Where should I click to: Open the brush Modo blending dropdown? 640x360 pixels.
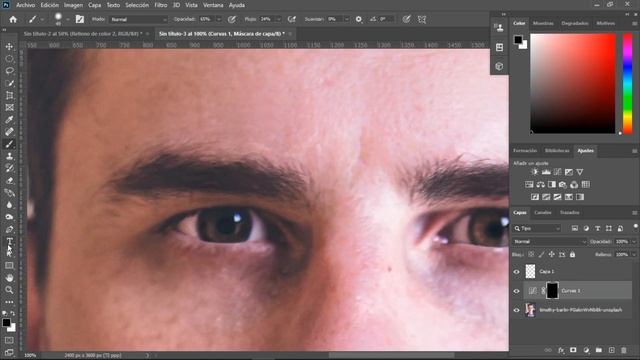coord(139,19)
